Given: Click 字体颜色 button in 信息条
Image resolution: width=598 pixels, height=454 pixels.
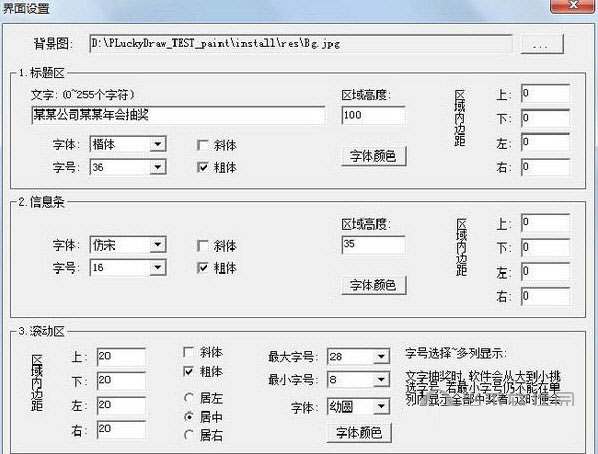Looking at the screenshot, I should point(373,285).
